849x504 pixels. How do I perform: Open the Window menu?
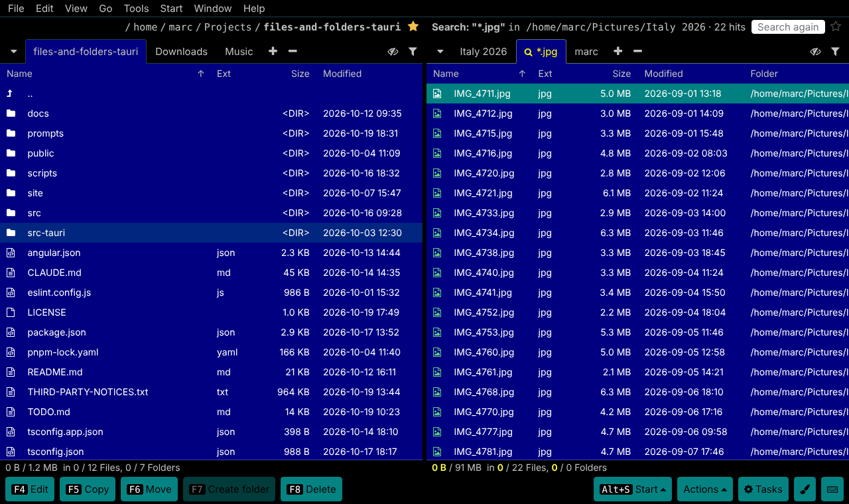213,9
